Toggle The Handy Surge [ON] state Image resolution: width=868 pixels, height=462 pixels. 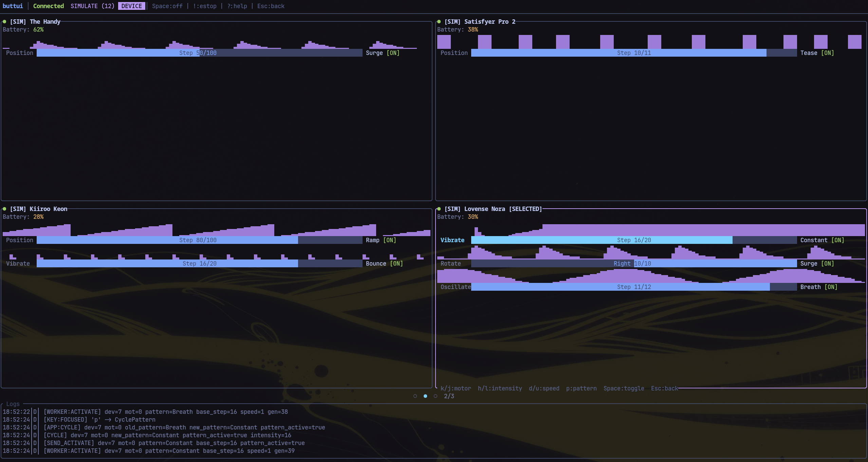(393, 53)
